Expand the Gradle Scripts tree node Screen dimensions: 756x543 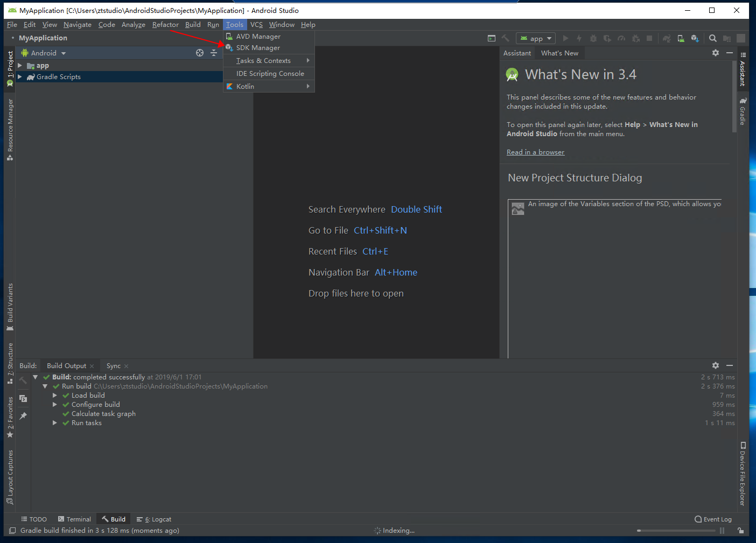20,76
